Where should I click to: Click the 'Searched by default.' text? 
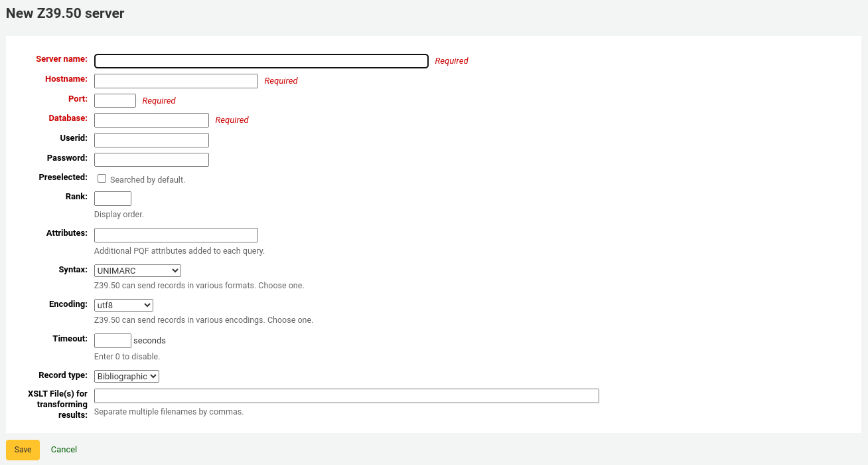tap(147, 180)
